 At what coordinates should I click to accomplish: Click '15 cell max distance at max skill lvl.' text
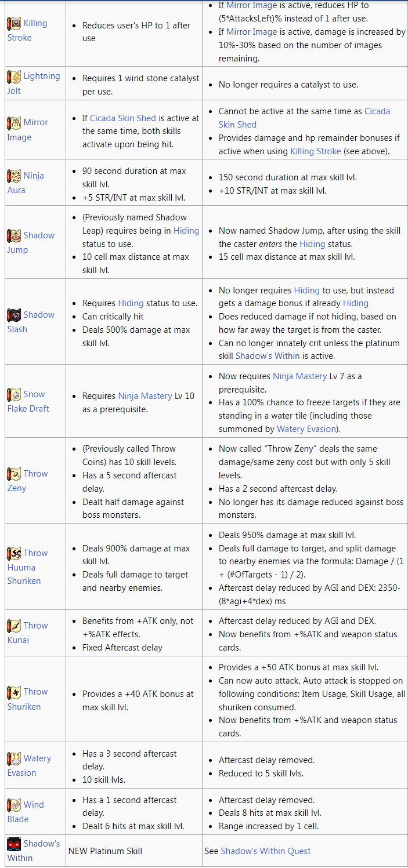click(x=287, y=257)
